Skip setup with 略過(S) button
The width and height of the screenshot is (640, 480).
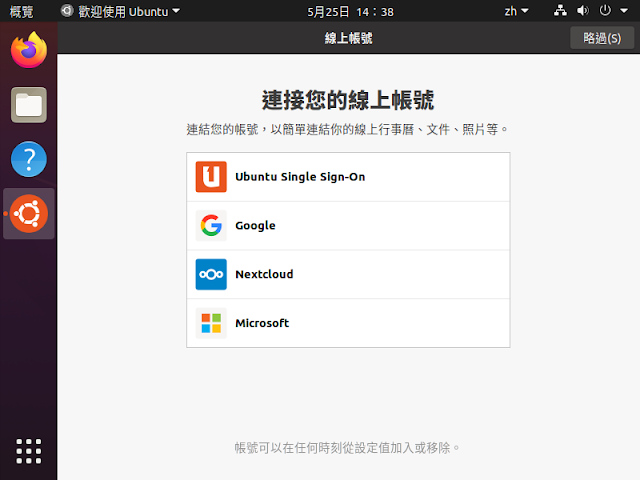[x=602, y=38]
